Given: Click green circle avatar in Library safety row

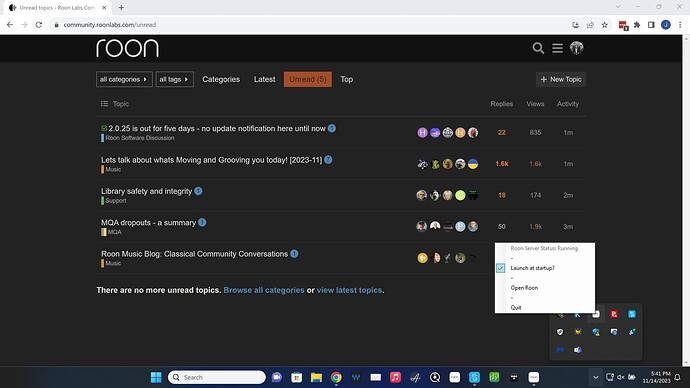Looking at the screenshot, I should [460, 195].
